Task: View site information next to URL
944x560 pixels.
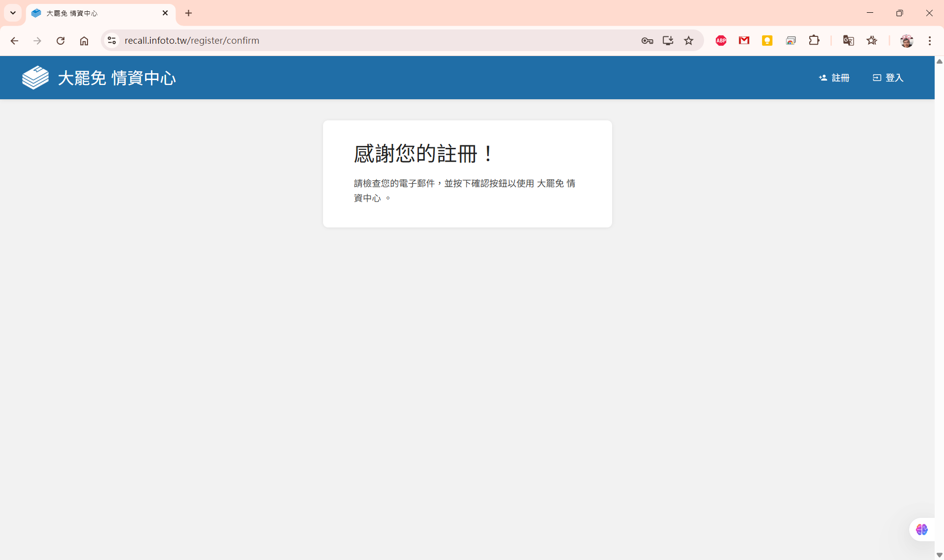Action: point(112,41)
